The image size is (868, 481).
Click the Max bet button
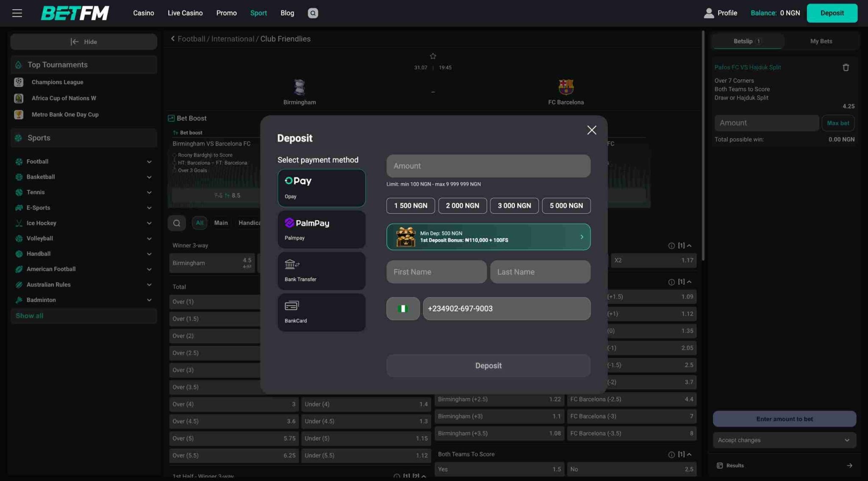pos(838,123)
